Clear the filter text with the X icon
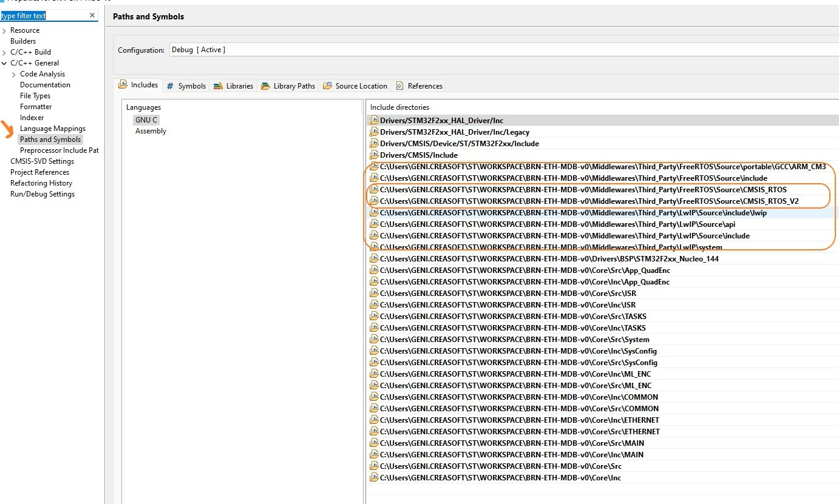 point(92,15)
